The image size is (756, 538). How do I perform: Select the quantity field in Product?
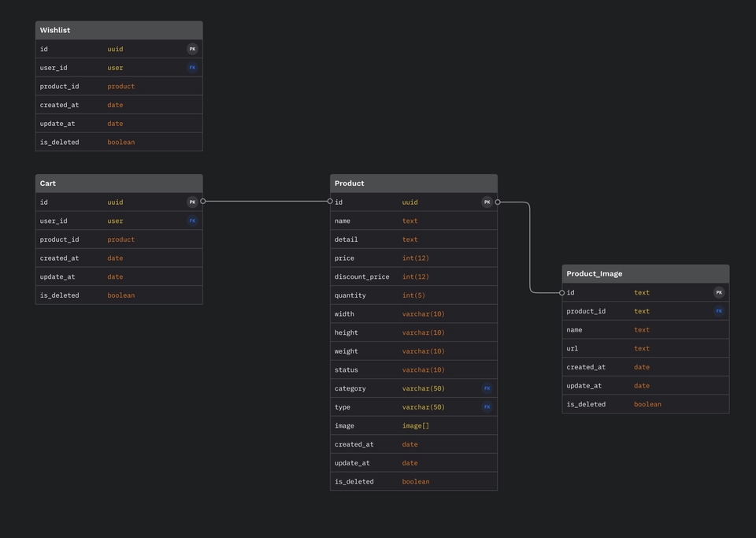click(x=413, y=295)
